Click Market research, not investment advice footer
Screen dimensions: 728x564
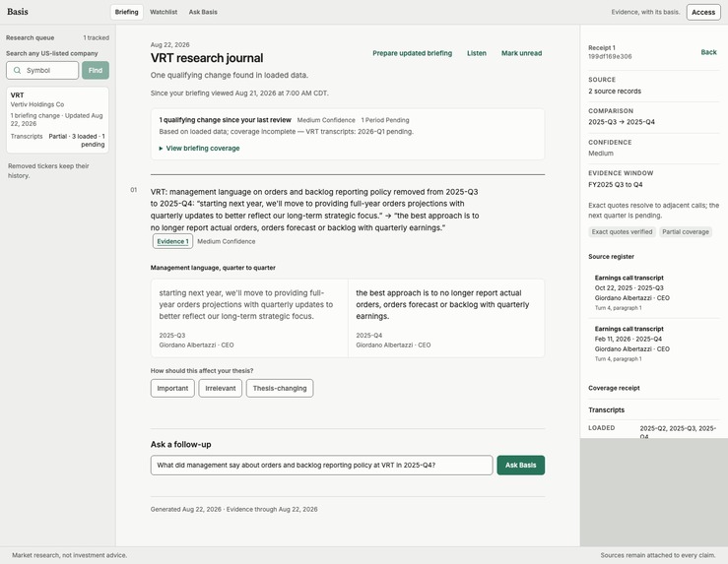[69, 555]
